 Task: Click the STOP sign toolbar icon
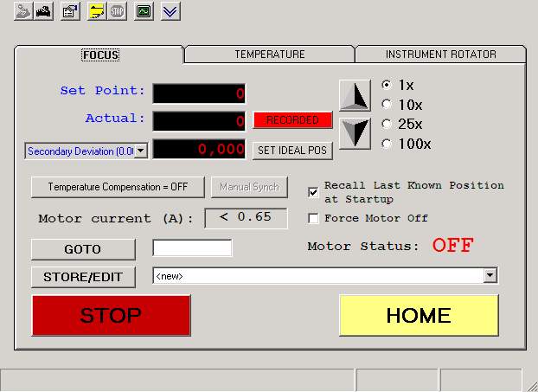pos(118,11)
